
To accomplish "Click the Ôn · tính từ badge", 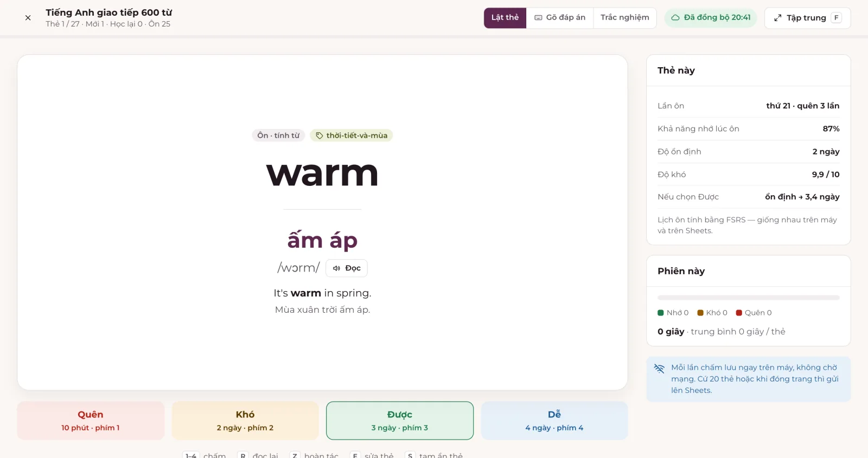I will (x=278, y=136).
